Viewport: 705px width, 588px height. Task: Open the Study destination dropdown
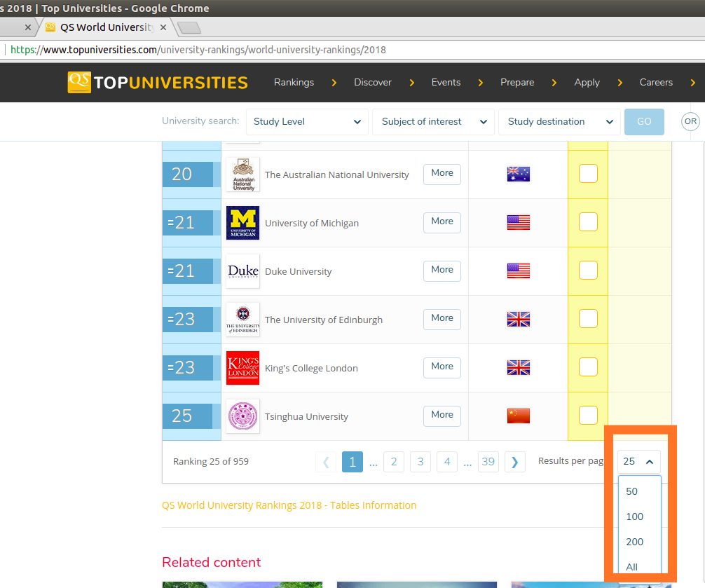(559, 121)
